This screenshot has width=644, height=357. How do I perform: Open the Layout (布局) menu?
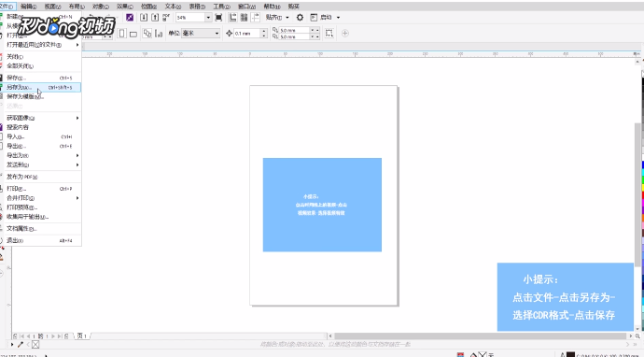click(x=77, y=7)
